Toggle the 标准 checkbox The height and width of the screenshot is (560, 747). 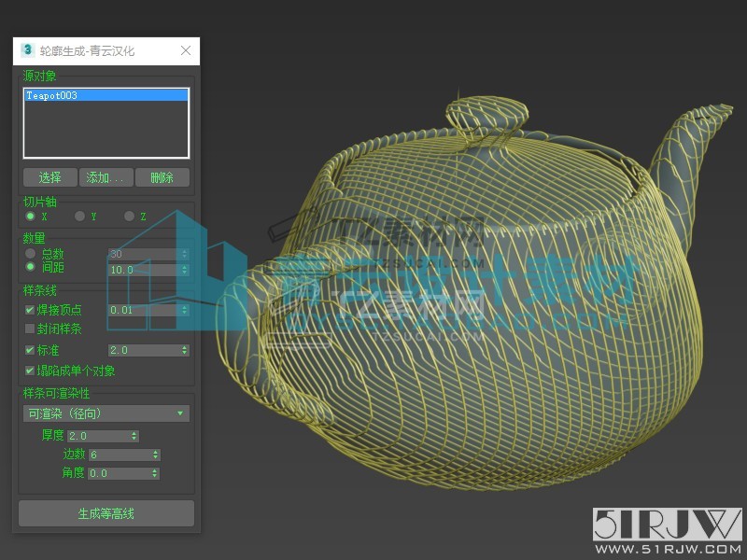click(x=30, y=350)
